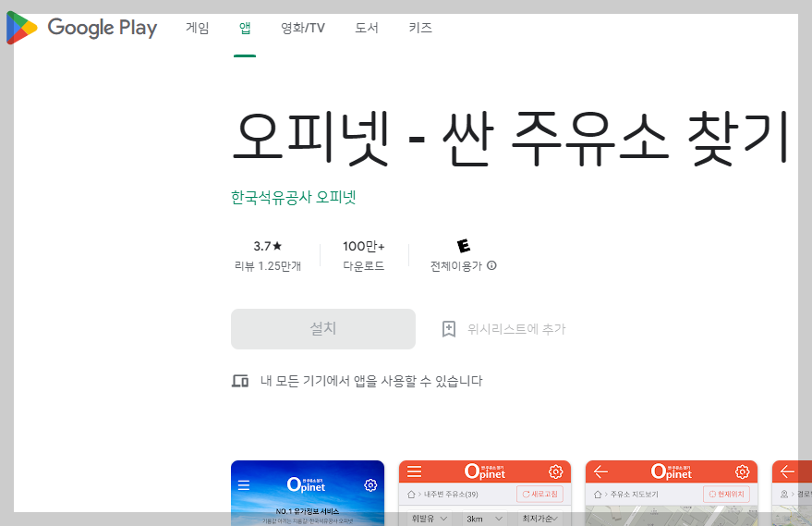Image resolution: width=812 pixels, height=526 pixels.
Task: Open the 주유소 지도보기 screenshot
Action: [x=672, y=493]
